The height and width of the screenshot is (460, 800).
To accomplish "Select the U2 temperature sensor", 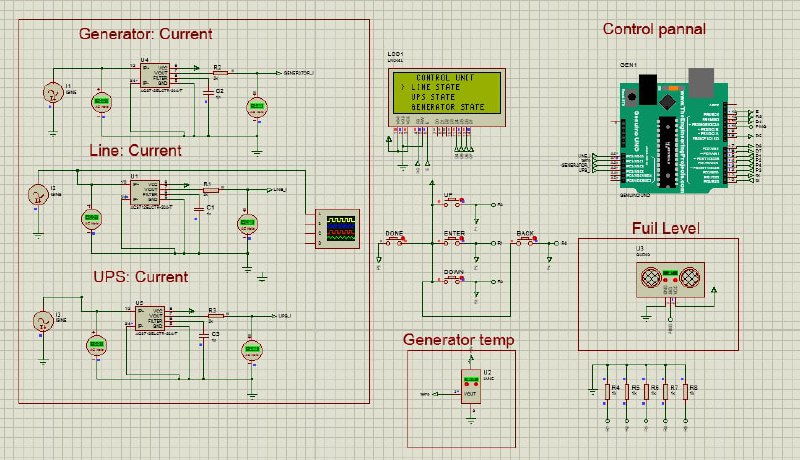I will (470, 386).
